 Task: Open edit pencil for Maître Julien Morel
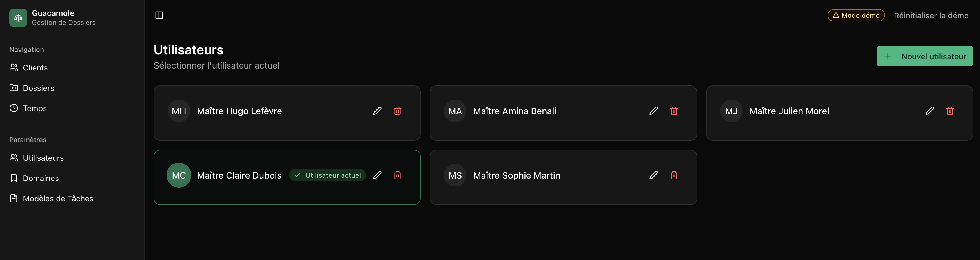pyautogui.click(x=929, y=111)
